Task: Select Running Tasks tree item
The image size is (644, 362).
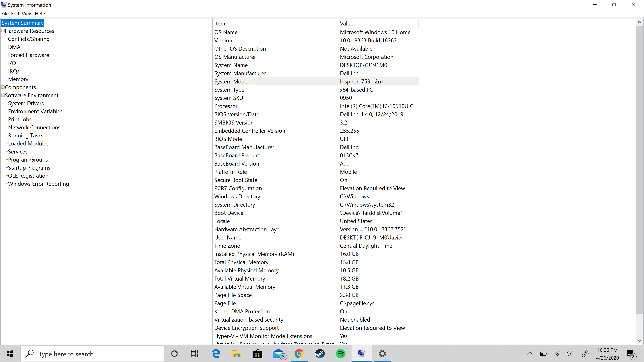Action: click(x=25, y=135)
